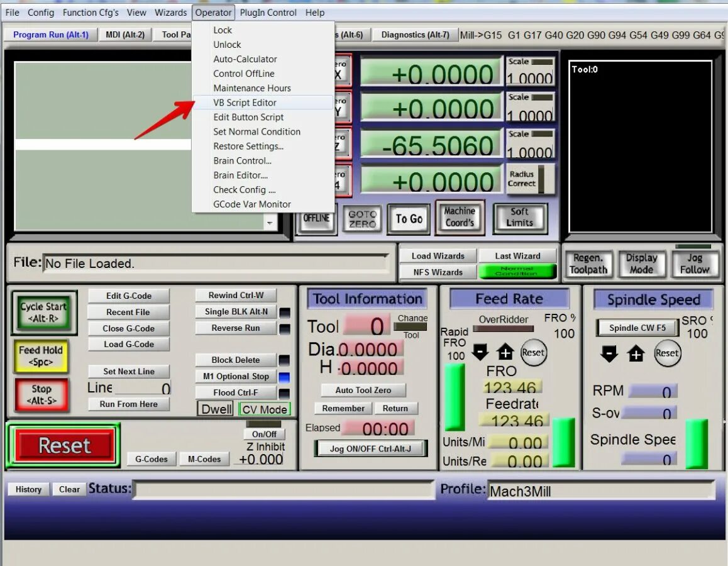The height and width of the screenshot is (566, 728).
Task: Click the red Stop Alt-S button
Action: coord(41,395)
